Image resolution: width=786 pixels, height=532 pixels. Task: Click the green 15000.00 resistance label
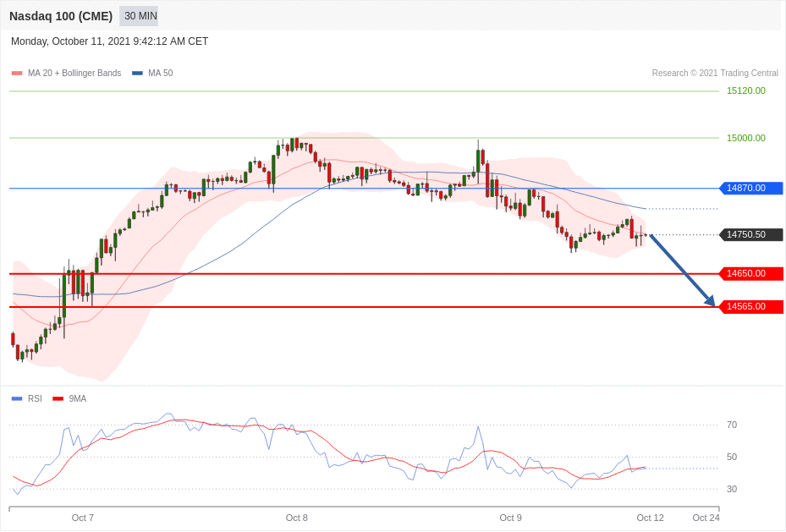745,138
